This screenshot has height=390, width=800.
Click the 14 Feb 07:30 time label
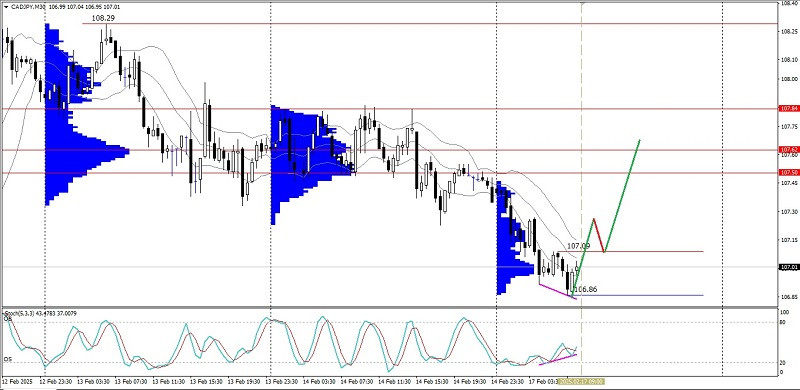[x=356, y=381]
